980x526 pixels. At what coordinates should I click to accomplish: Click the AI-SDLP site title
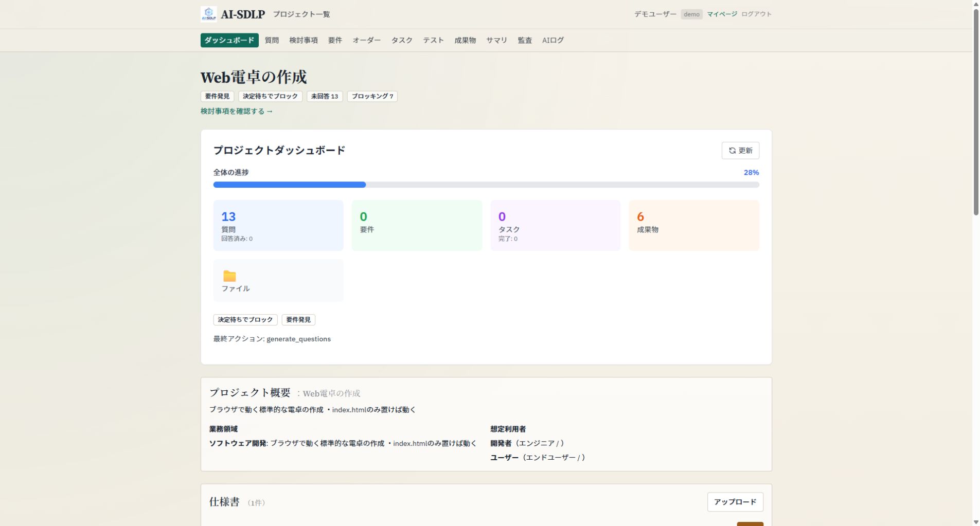(243, 14)
